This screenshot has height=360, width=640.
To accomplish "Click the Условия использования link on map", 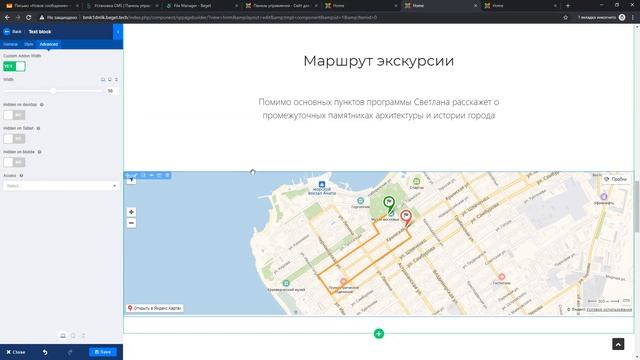I will coord(609,310).
